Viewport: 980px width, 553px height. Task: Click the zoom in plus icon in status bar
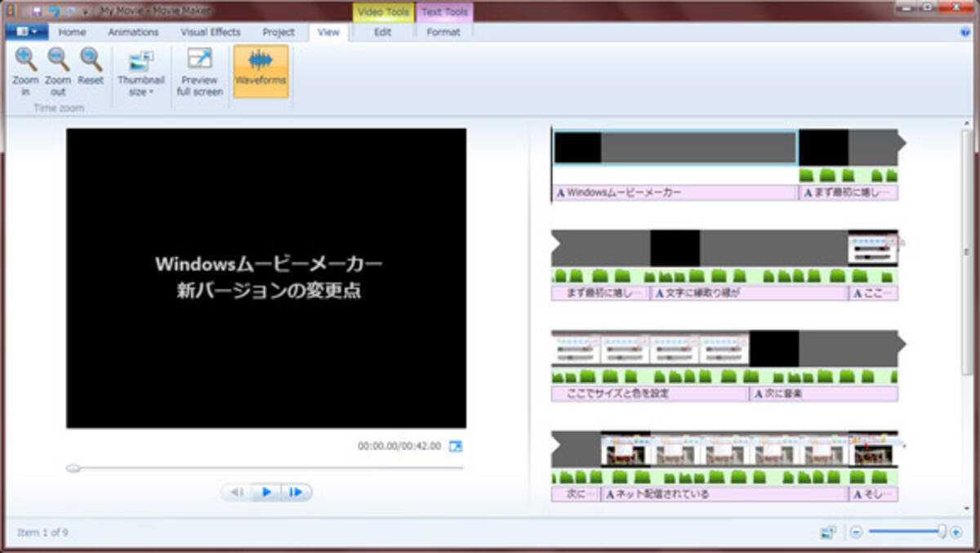(x=956, y=532)
